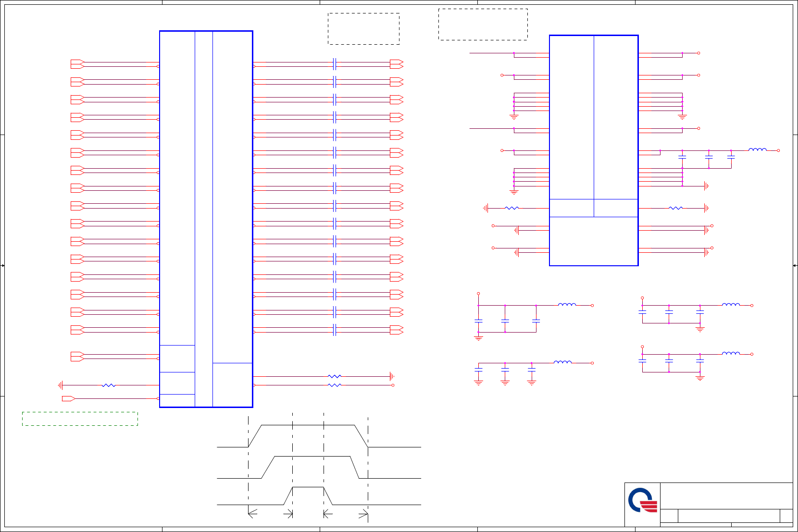Select the widest pulse waveform in the timing diagram

(x=319, y=436)
